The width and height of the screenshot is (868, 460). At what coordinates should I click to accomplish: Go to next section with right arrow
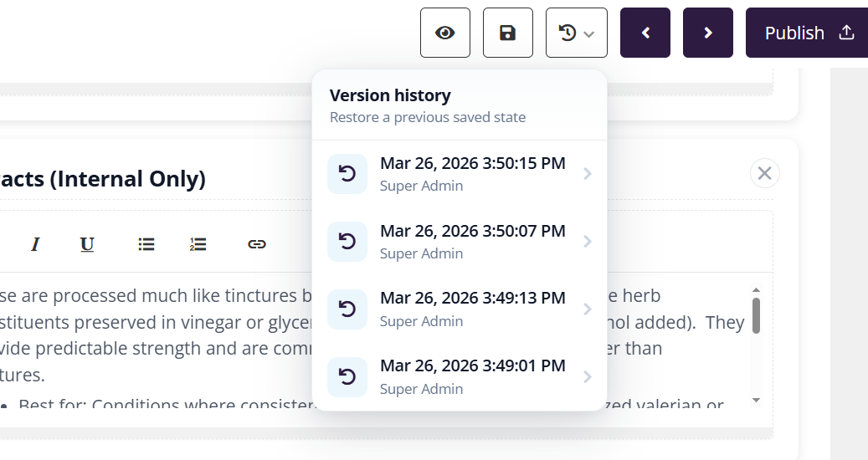[707, 33]
